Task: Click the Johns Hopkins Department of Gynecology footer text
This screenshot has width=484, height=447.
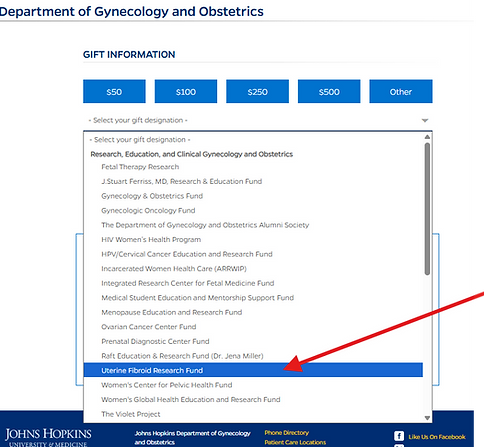Action: 192,438
